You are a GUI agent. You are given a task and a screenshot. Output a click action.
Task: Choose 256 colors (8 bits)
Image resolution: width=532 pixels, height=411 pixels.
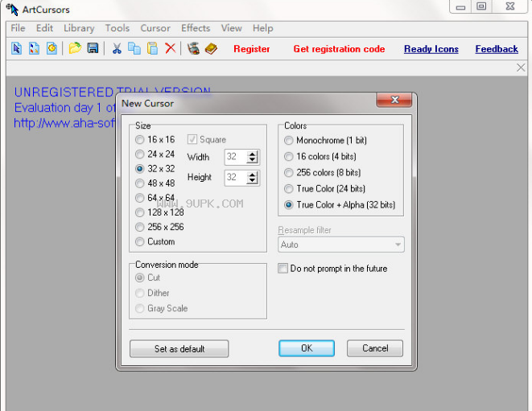[x=322, y=173]
